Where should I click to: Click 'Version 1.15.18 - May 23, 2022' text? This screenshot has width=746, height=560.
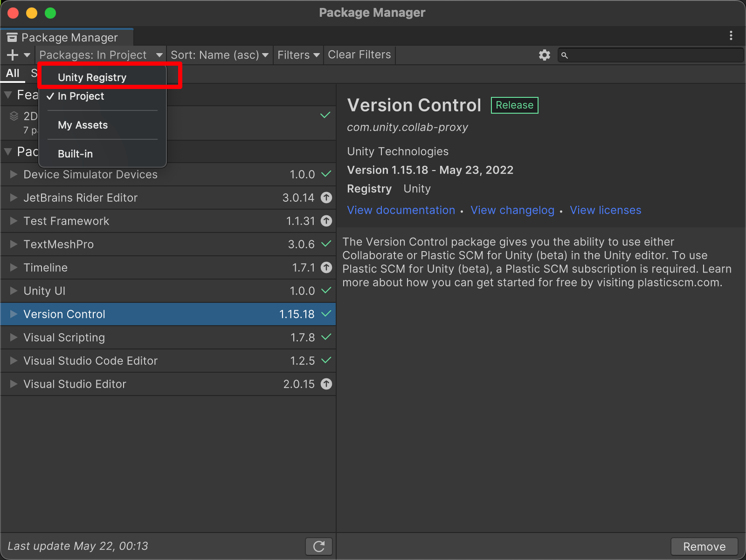click(430, 170)
